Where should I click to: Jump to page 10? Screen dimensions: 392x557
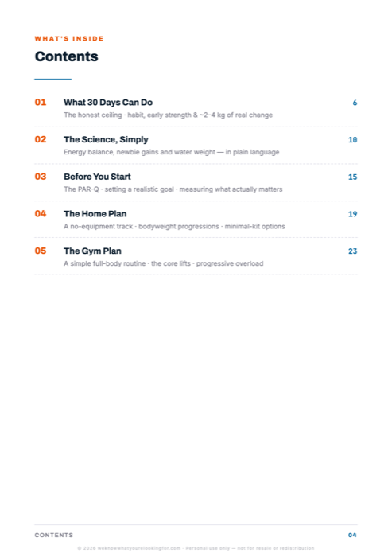(x=352, y=139)
